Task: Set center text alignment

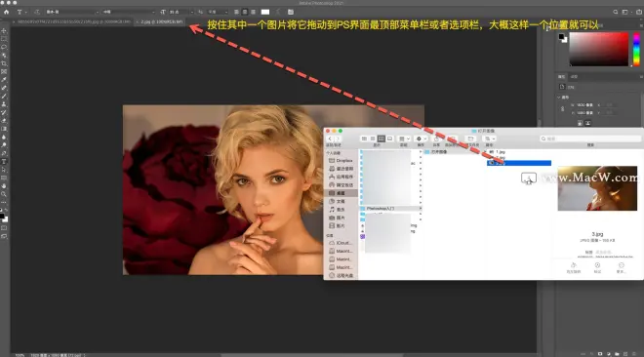Action: [x=245, y=12]
